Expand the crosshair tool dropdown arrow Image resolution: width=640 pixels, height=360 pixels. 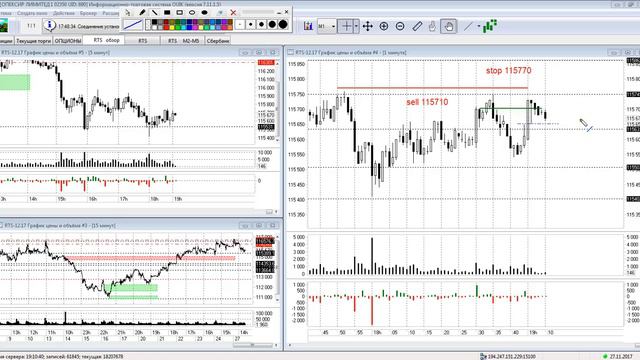(356, 27)
